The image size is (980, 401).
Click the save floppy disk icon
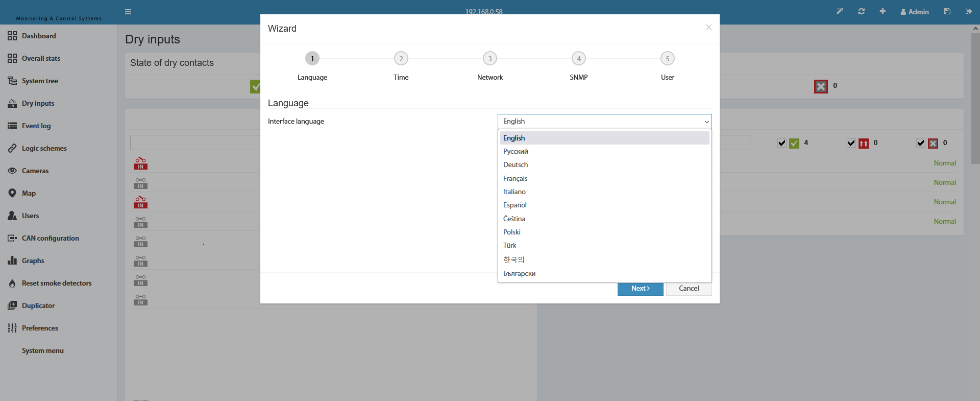947,11
